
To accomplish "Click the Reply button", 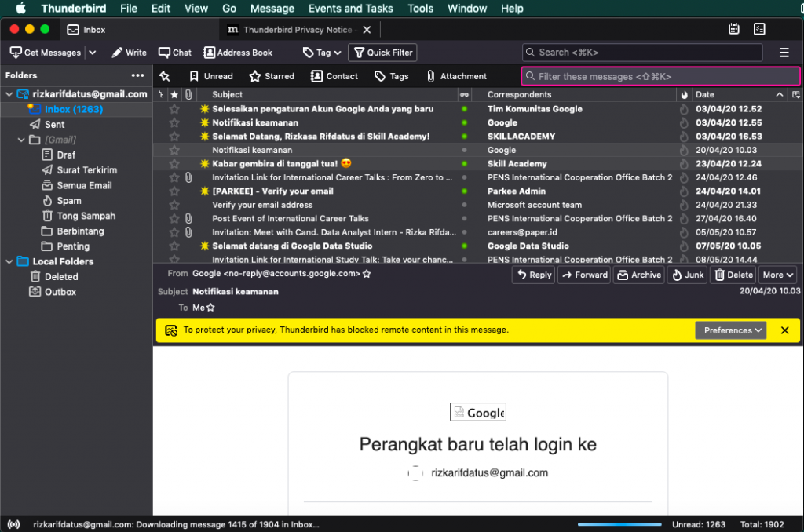I will click(533, 275).
